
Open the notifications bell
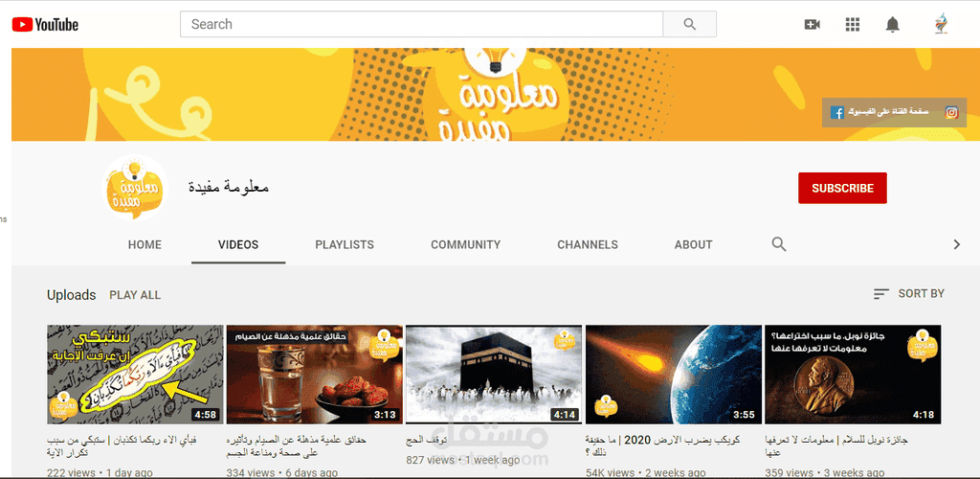(893, 24)
